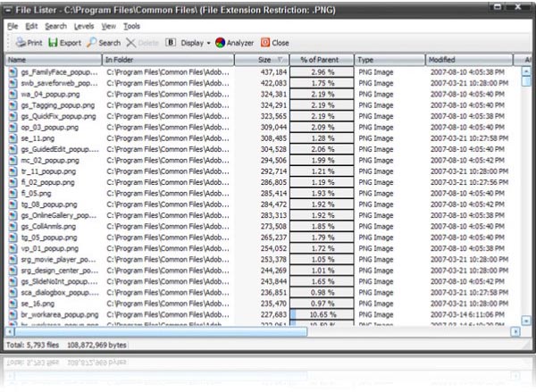Click the bold B toolbar icon
Viewport: 536px width, 392px height.
click(170, 42)
